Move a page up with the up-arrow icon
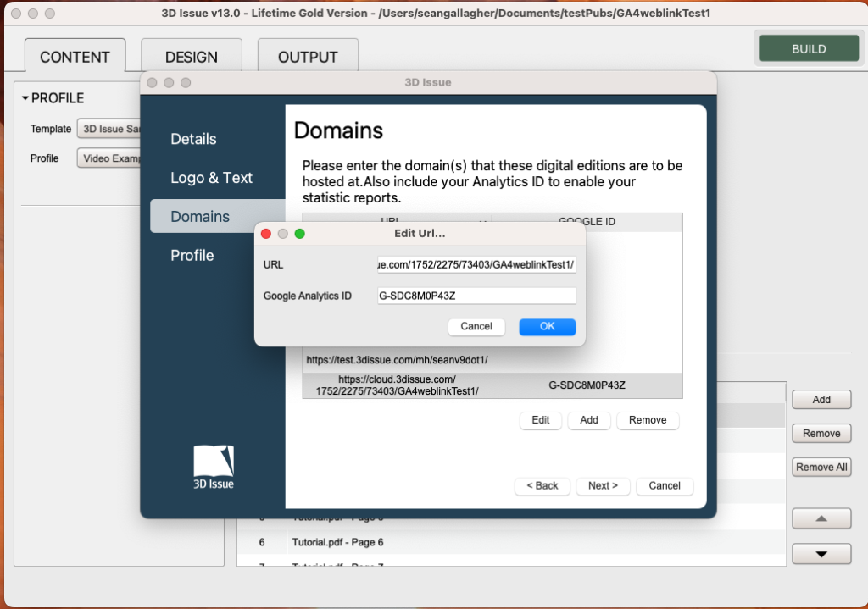The height and width of the screenshot is (609, 868). pos(821,518)
